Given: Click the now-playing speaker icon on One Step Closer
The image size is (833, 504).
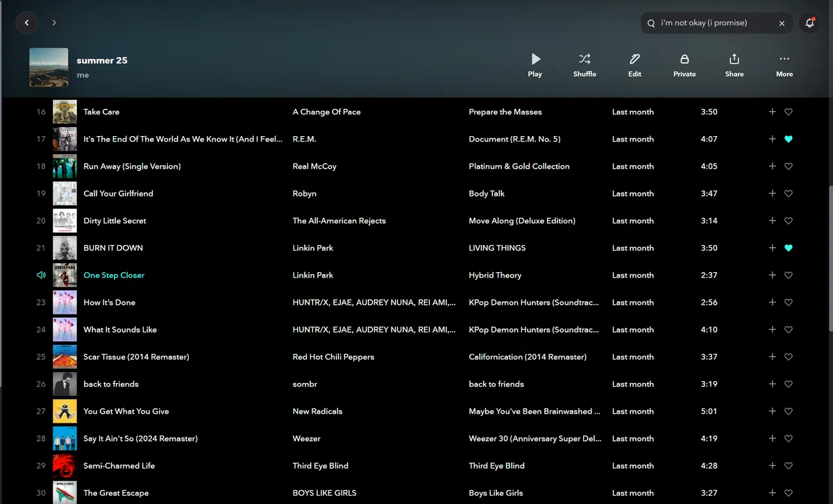Looking at the screenshot, I should (x=41, y=275).
